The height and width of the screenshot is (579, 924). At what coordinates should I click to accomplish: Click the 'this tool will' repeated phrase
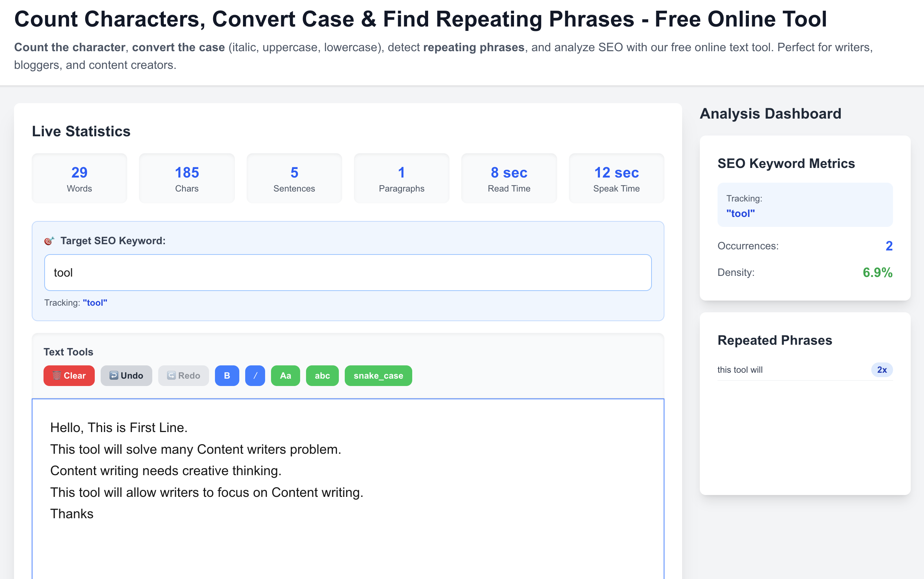tap(740, 370)
